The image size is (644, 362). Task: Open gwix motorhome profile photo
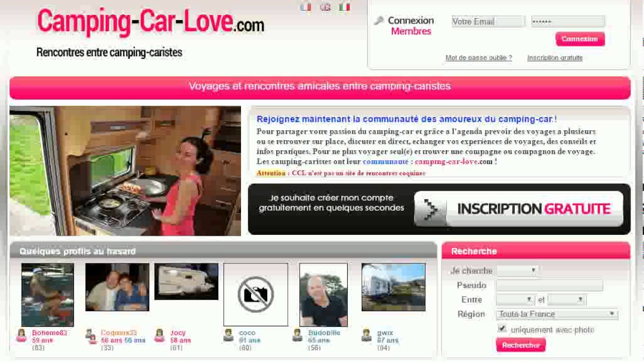pyautogui.click(x=393, y=287)
